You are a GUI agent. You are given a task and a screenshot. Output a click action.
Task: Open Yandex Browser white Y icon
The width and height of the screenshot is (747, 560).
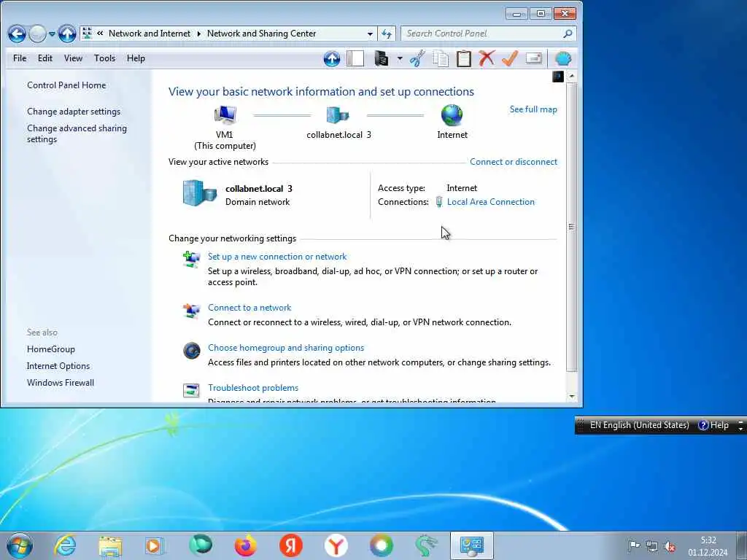336,545
